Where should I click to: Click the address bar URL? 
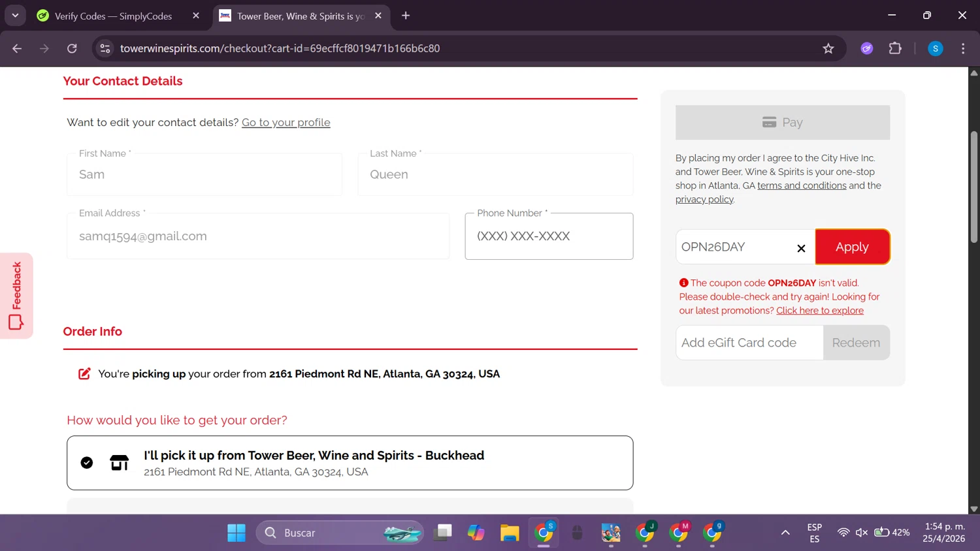(280, 48)
